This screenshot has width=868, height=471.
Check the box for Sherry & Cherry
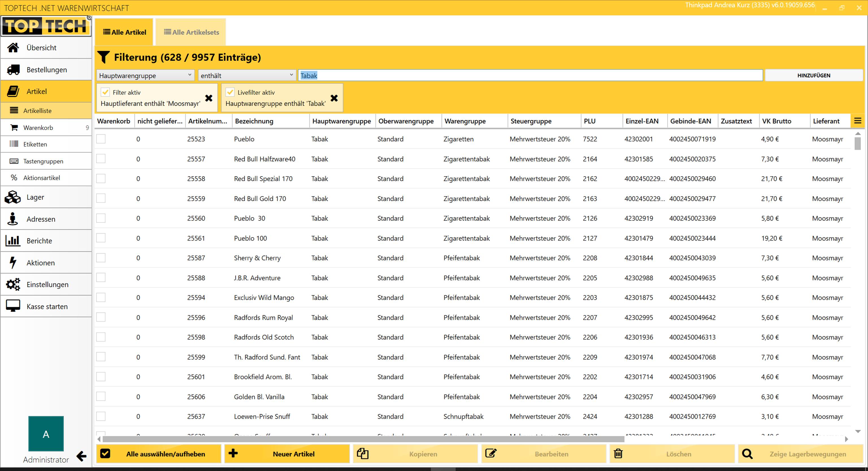(101, 258)
